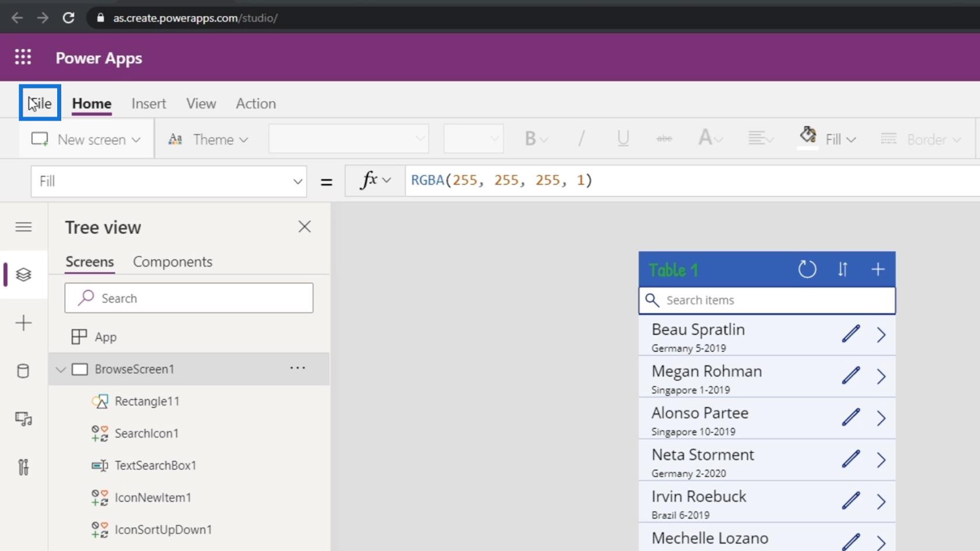
Task: Click the browser forward arrow
Action: tap(43, 18)
